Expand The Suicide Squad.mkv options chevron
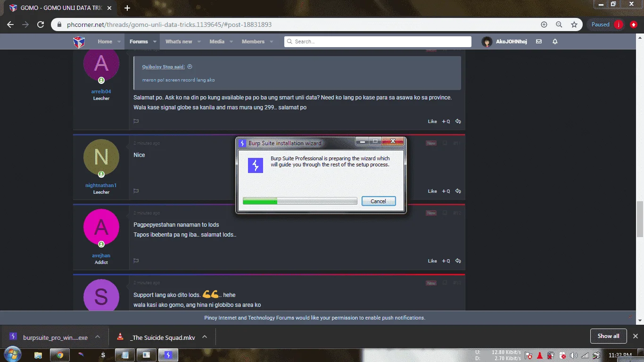Viewport: 644px width, 362px height. pos(205,337)
